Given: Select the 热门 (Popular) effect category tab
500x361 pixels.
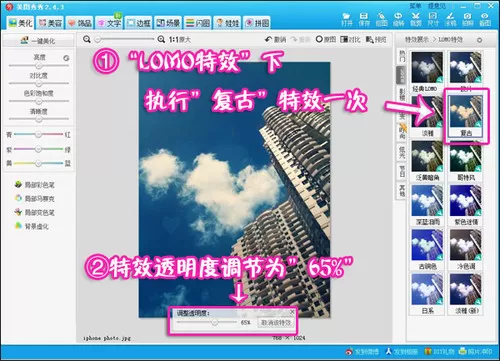Looking at the screenshot, I should (402, 56).
